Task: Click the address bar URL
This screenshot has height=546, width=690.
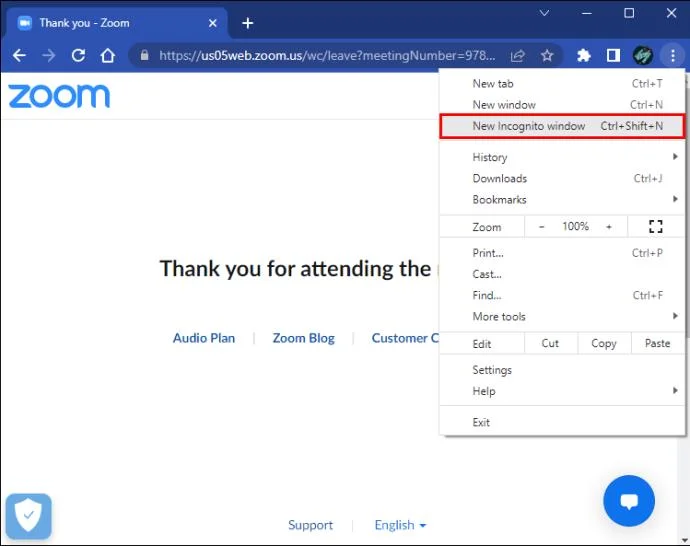Action: 327,55
